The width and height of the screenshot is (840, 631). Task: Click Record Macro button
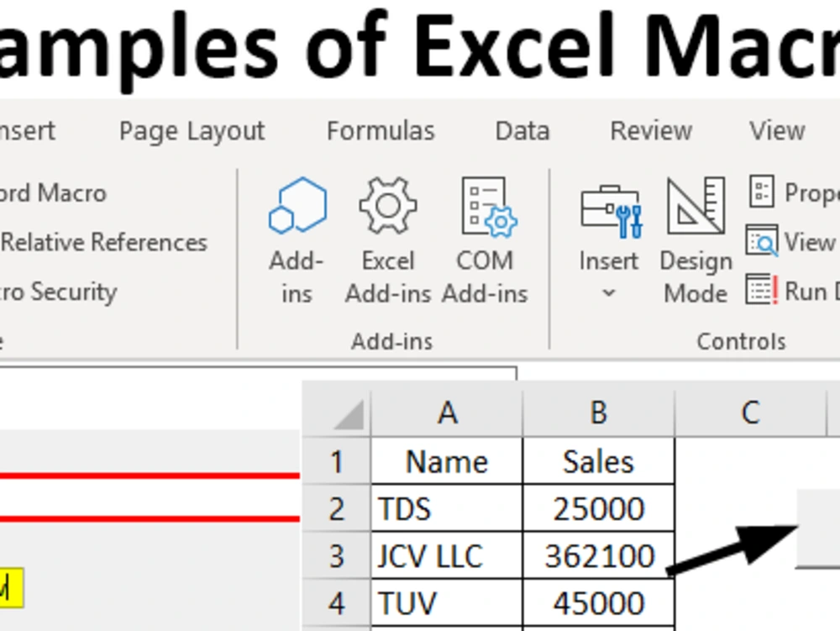pos(53,193)
